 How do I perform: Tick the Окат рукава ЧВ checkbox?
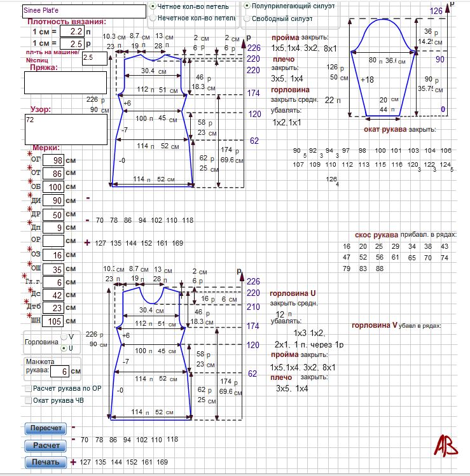click(x=28, y=400)
